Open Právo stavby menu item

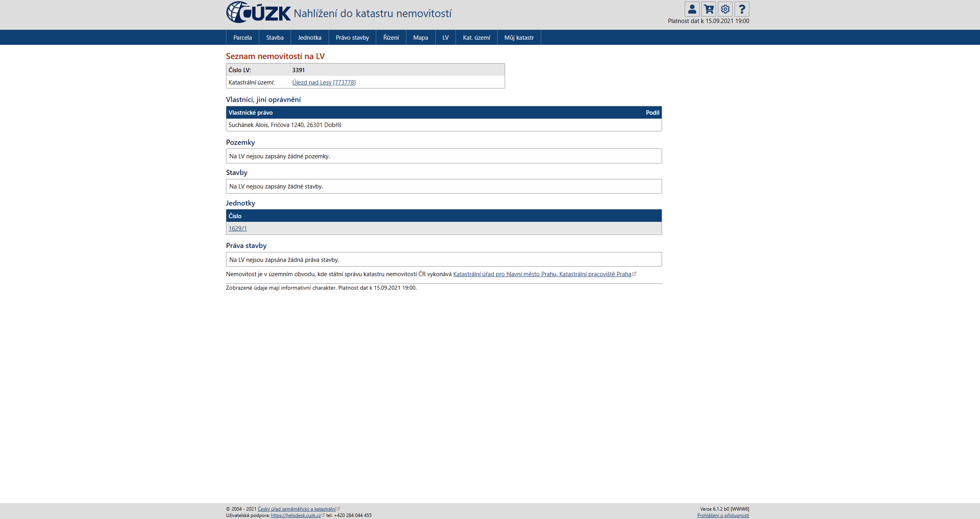(352, 38)
